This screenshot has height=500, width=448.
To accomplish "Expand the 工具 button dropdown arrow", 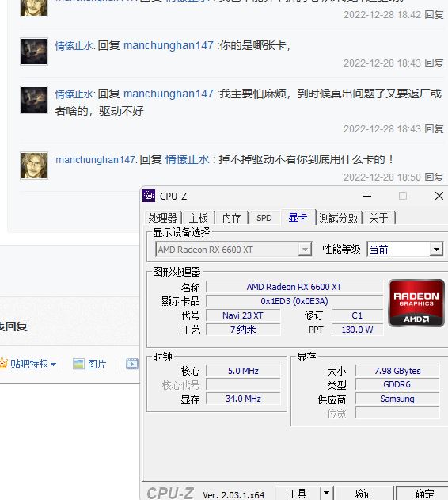I will [326, 493].
